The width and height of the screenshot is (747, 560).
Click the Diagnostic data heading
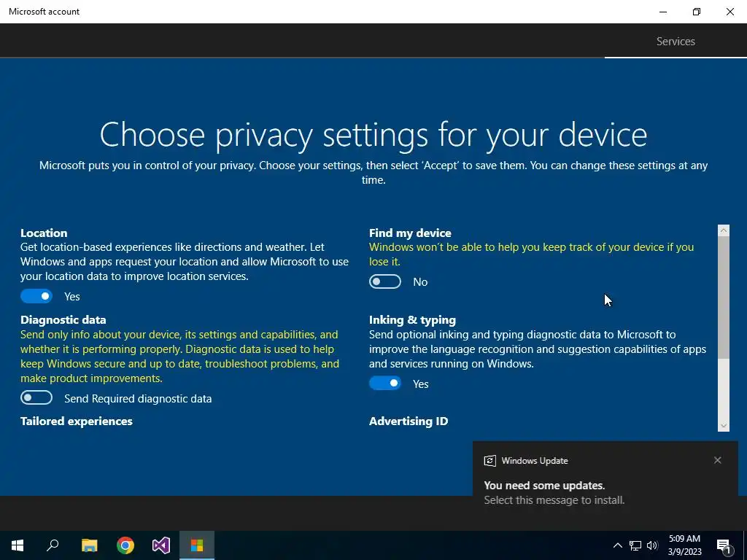63,319
